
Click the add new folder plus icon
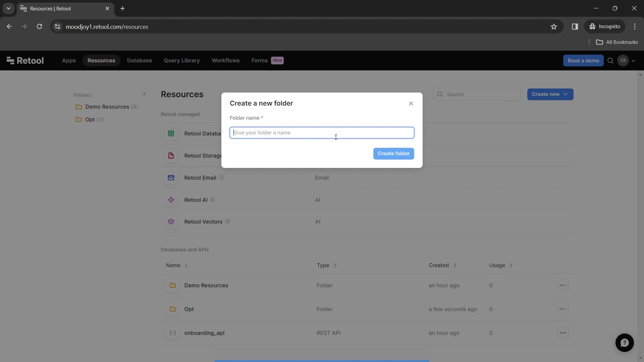tap(144, 94)
